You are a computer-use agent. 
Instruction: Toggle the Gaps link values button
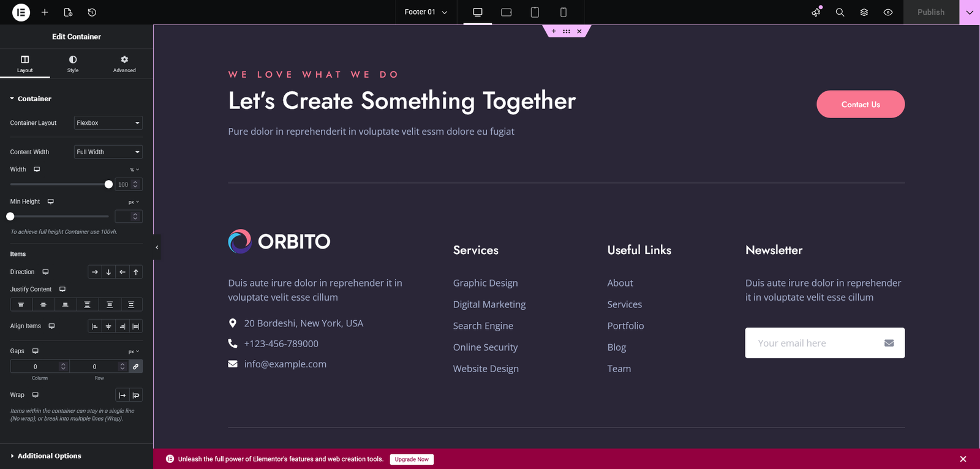click(136, 366)
